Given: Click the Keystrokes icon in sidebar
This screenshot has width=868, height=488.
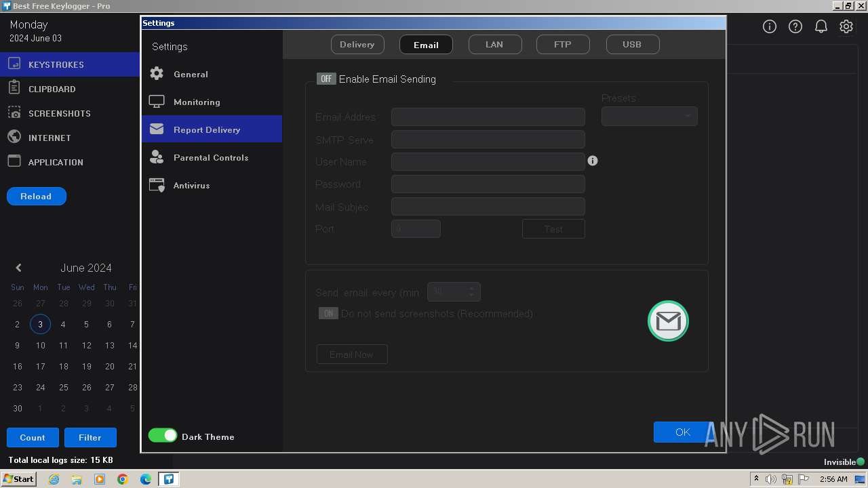Looking at the screenshot, I should [14, 64].
